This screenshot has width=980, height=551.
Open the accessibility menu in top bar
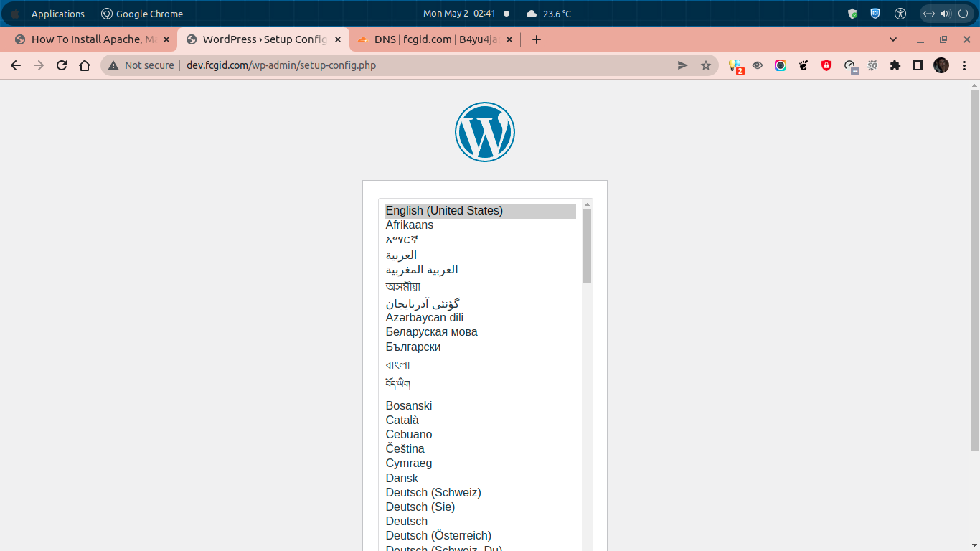pyautogui.click(x=900, y=14)
